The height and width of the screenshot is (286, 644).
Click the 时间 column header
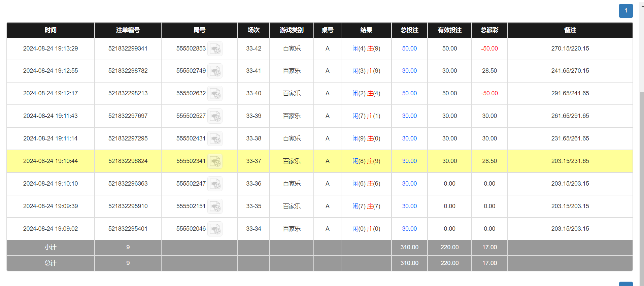(50, 30)
